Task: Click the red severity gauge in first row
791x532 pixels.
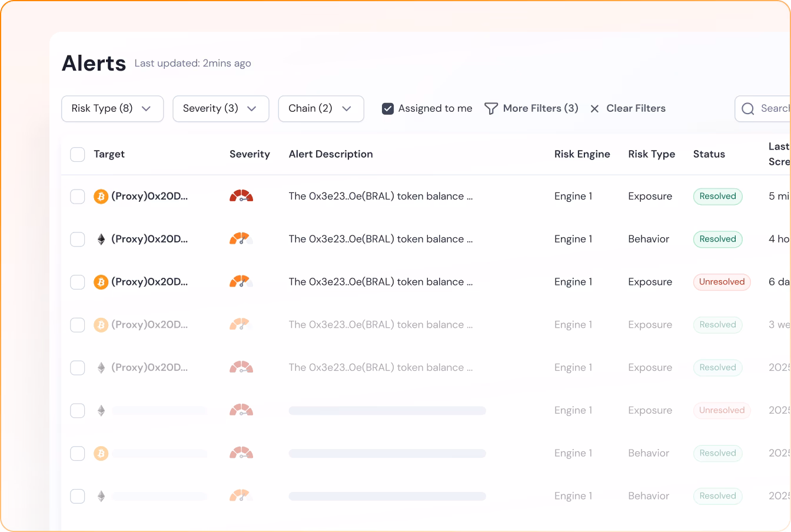Action: [241, 197]
